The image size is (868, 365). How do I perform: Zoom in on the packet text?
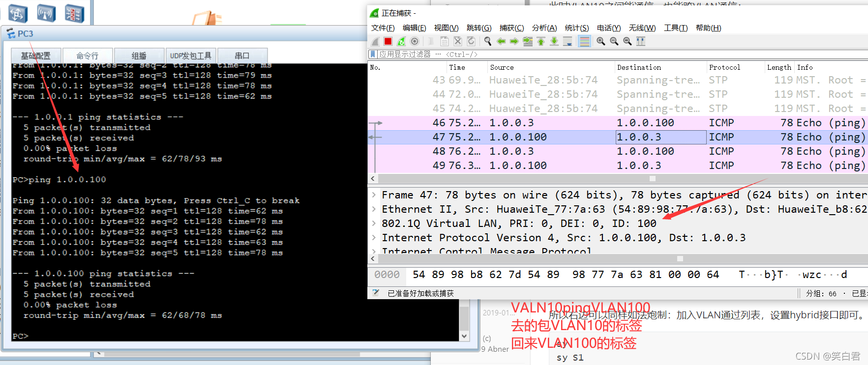[x=601, y=41]
